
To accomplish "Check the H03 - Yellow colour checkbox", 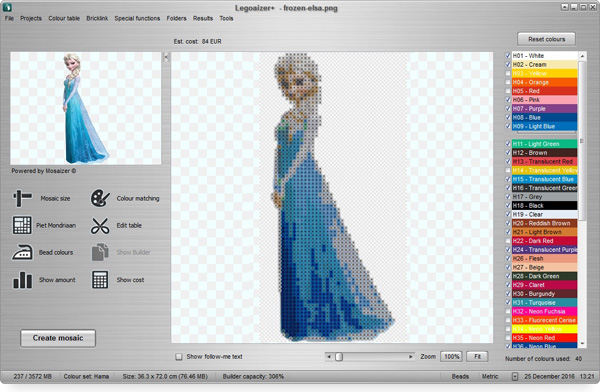I will [x=508, y=74].
